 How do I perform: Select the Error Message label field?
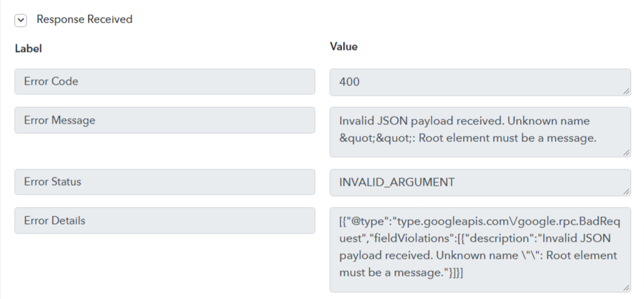(165, 120)
